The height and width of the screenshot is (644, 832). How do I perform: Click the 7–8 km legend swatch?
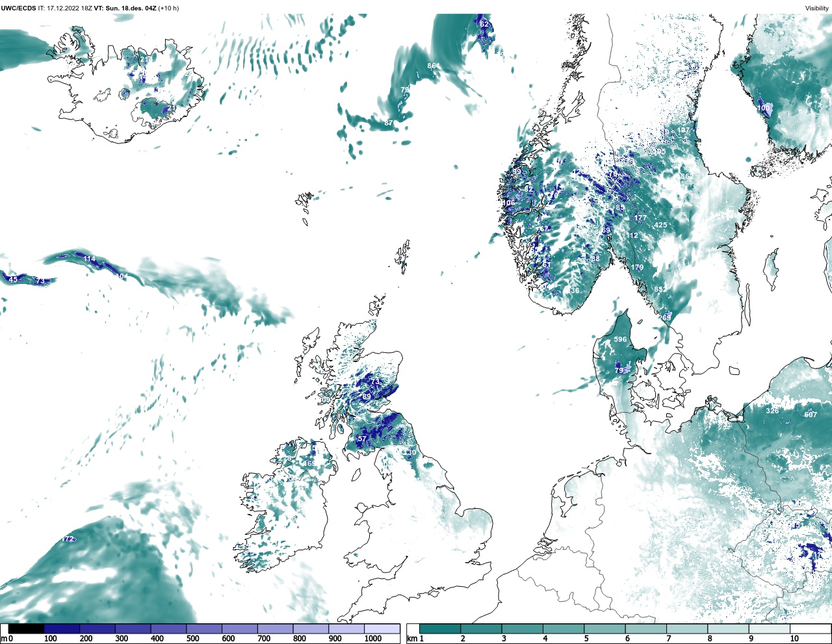(x=687, y=629)
